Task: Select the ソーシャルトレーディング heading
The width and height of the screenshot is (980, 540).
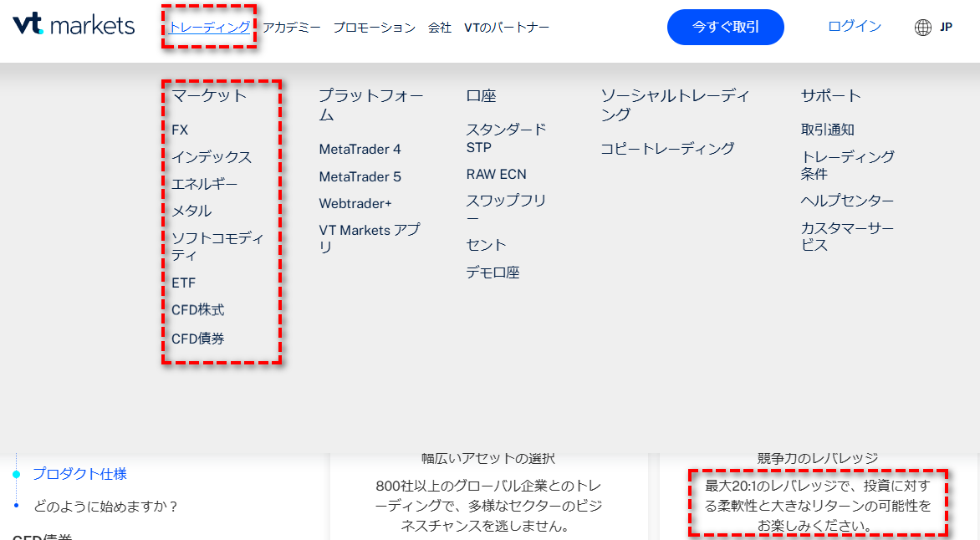Action: point(675,105)
